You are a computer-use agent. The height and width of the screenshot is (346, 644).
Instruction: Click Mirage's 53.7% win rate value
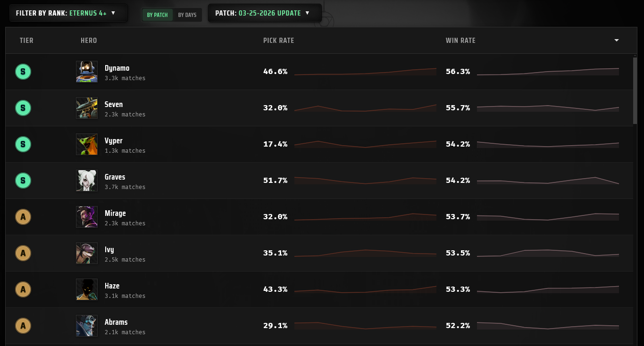[458, 217]
